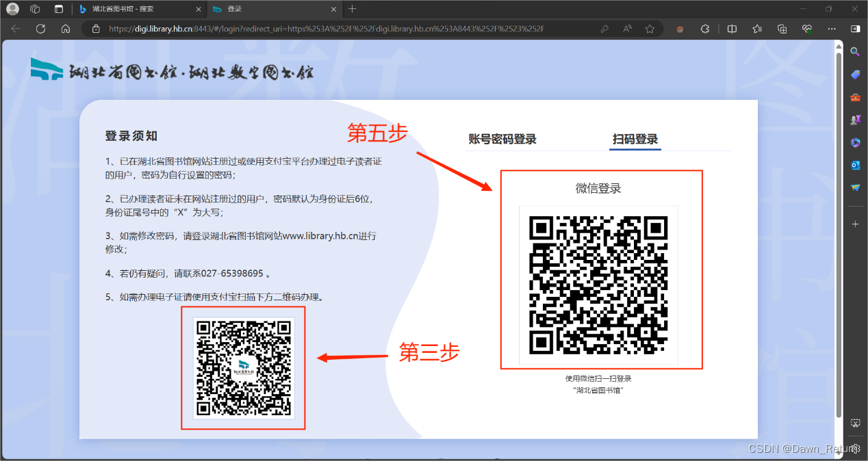The height and width of the screenshot is (461, 868).
Task: Open sidebar Games chess icon
Action: click(855, 120)
